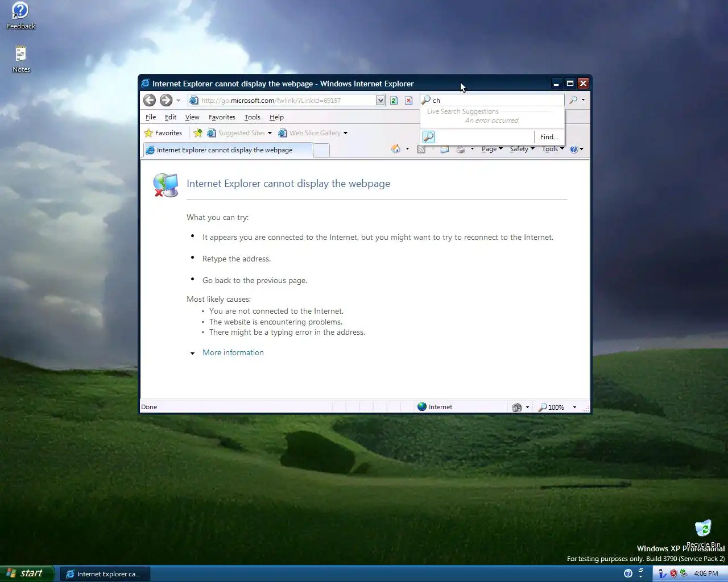
Task: Click the Home icon in the command bar
Action: point(396,149)
